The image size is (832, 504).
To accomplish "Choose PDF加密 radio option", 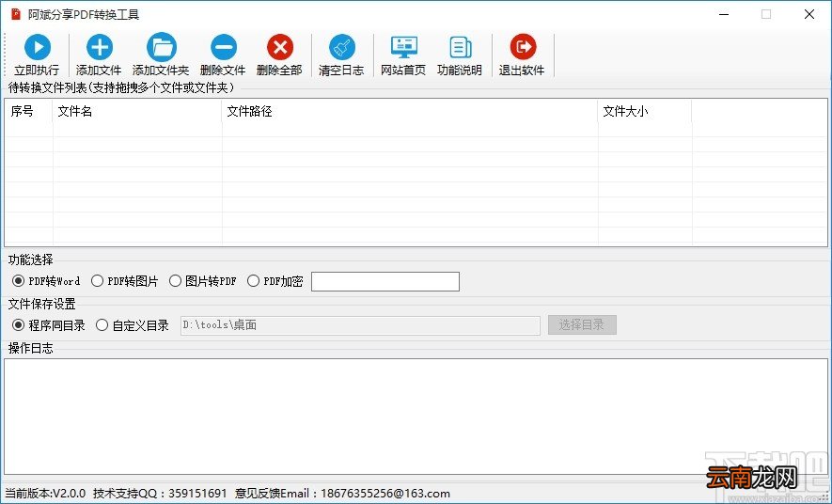I will click(x=275, y=280).
